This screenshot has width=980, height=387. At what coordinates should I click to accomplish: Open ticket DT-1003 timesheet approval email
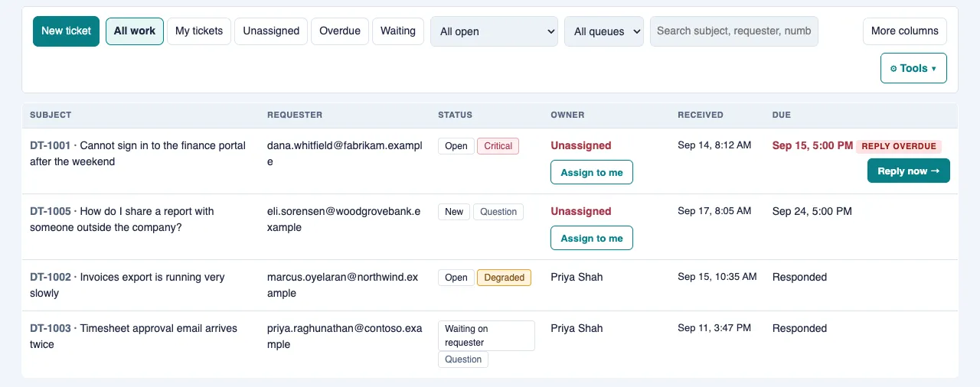[134, 337]
